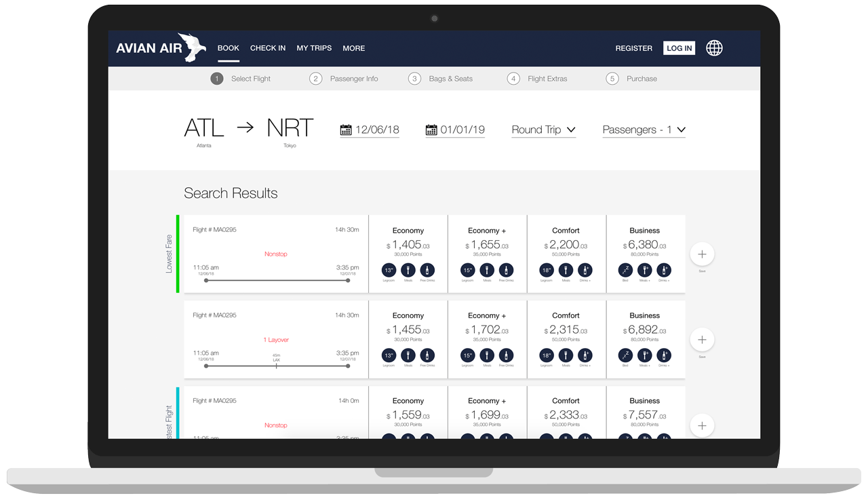Jump to step 3 Bags & Seats
Screen dimensions: 868x502
click(x=441, y=79)
